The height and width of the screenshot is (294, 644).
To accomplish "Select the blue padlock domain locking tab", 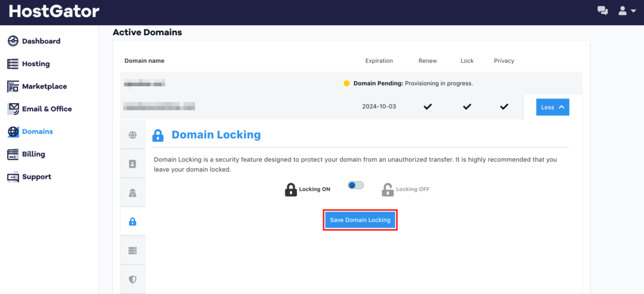I will click(133, 221).
